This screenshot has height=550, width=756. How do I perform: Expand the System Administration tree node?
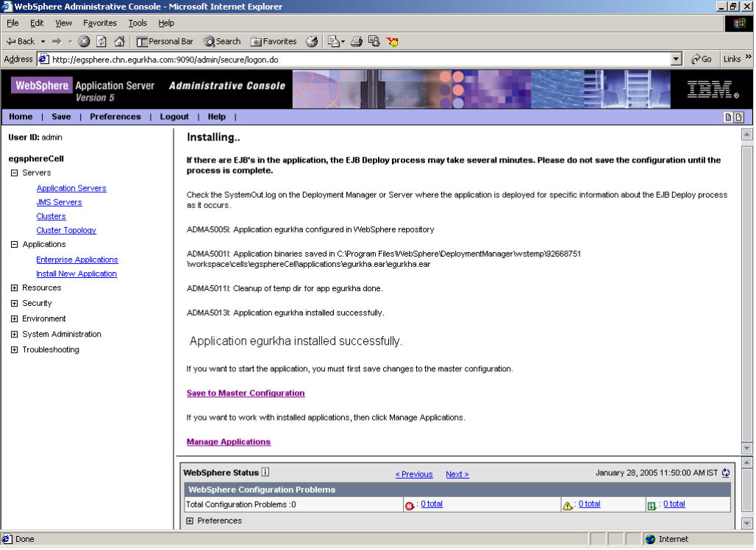point(15,335)
